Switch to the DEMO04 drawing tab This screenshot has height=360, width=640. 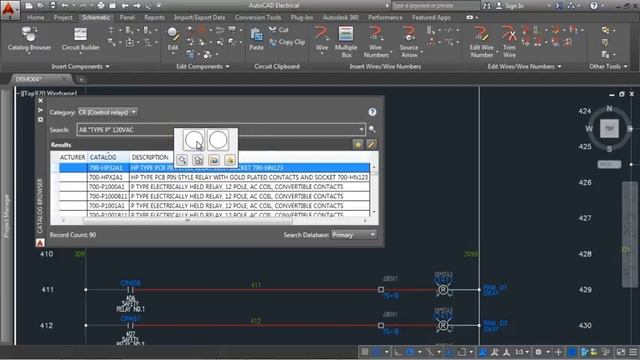point(40,79)
